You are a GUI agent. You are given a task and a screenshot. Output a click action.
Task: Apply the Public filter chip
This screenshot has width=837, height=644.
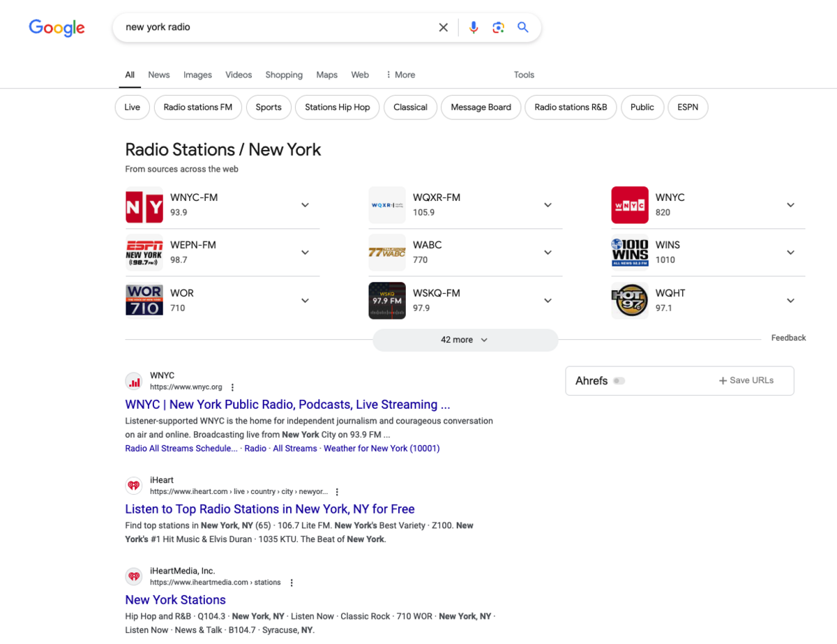click(x=642, y=107)
